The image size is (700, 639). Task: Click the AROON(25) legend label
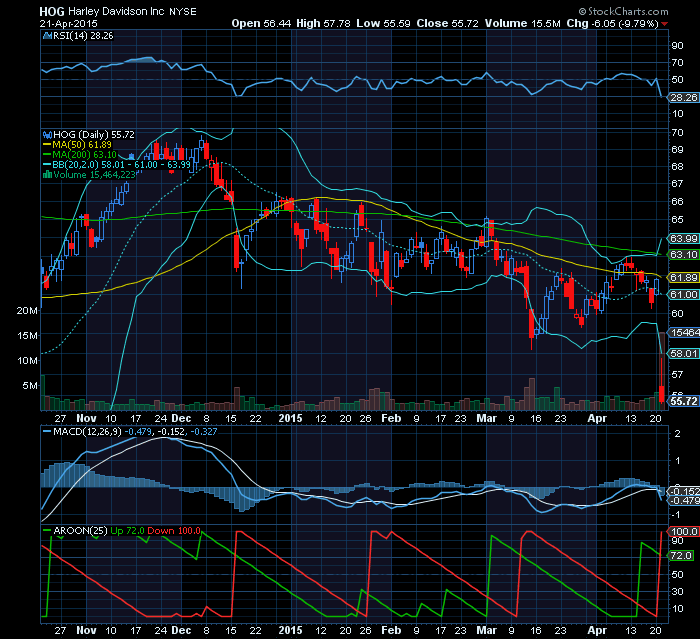pyautogui.click(x=80, y=530)
